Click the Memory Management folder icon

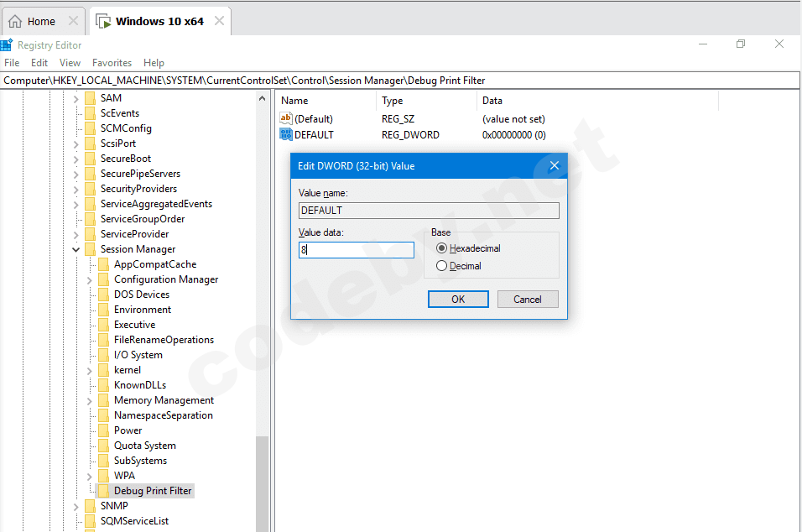click(x=103, y=400)
